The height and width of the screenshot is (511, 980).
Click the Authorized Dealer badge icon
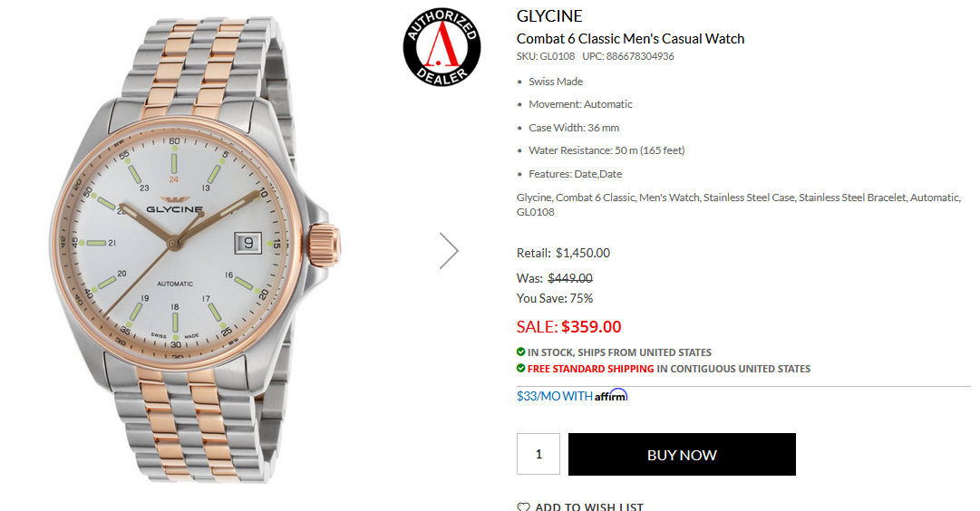[x=441, y=47]
